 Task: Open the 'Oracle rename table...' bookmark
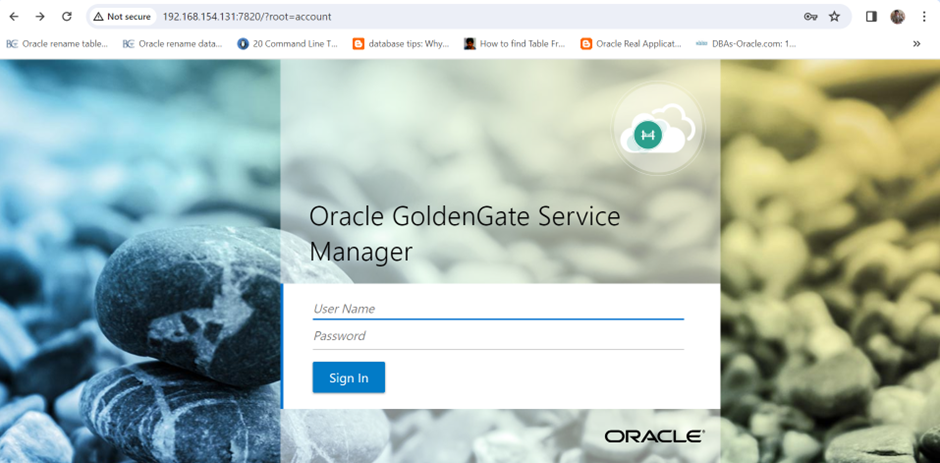[58, 44]
